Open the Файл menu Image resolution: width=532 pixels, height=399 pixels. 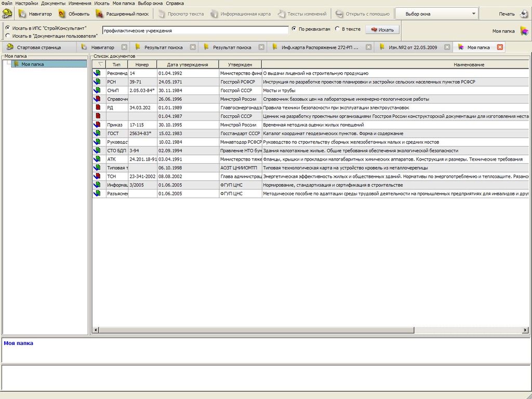7,4
